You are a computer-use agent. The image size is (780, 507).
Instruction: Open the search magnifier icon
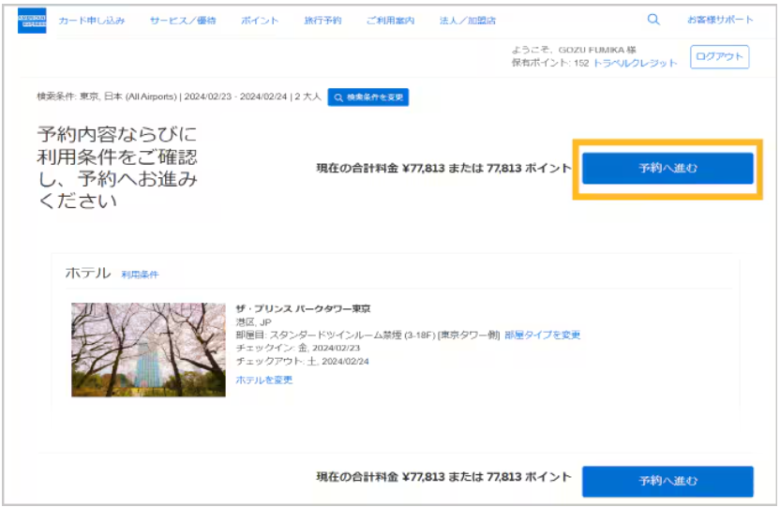click(653, 19)
